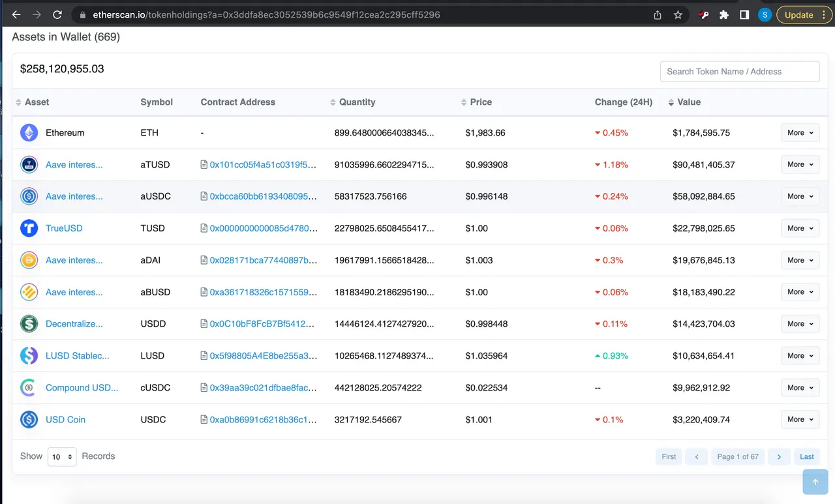This screenshot has height=504, width=835.
Task: Open More dropdown for aDAI row
Action: [800, 260]
